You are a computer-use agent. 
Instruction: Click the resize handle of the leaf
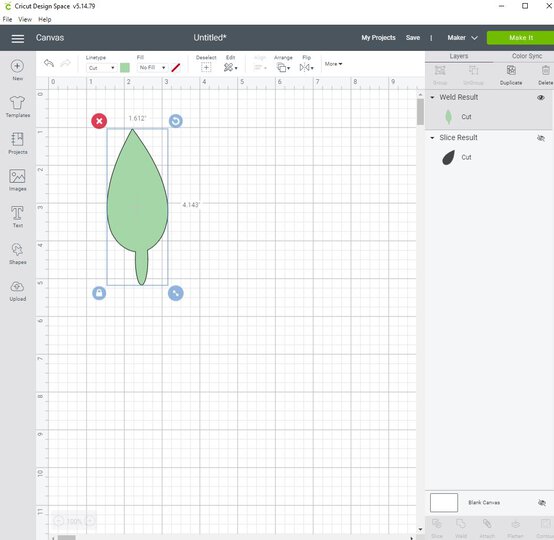[176, 293]
